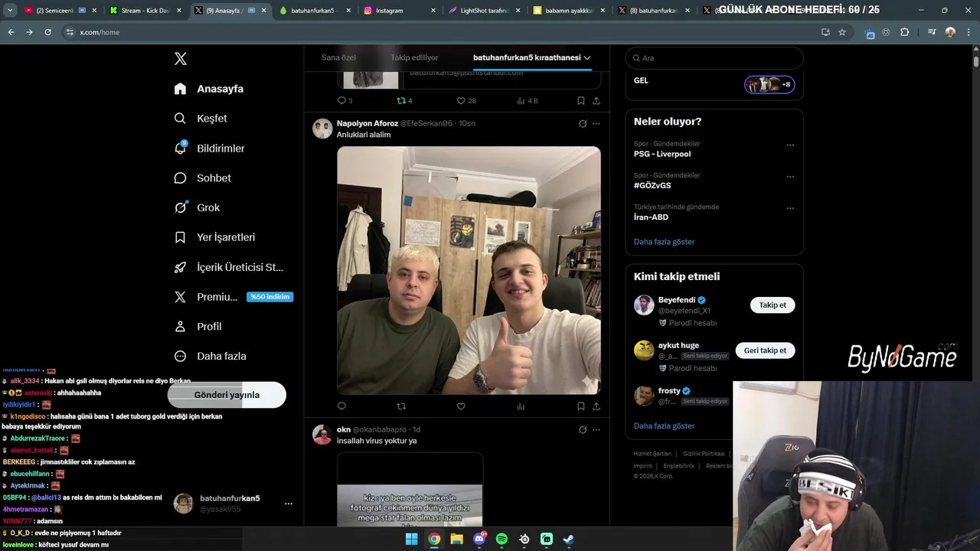Open Grok icon on okn post
The image size is (980, 551).
pyautogui.click(x=583, y=429)
